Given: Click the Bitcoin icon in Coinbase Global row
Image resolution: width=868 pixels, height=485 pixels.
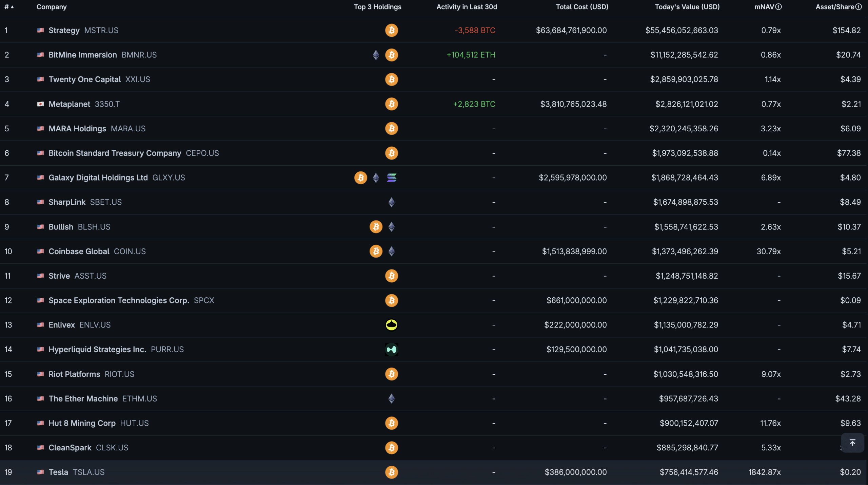Looking at the screenshot, I should [x=376, y=251].
